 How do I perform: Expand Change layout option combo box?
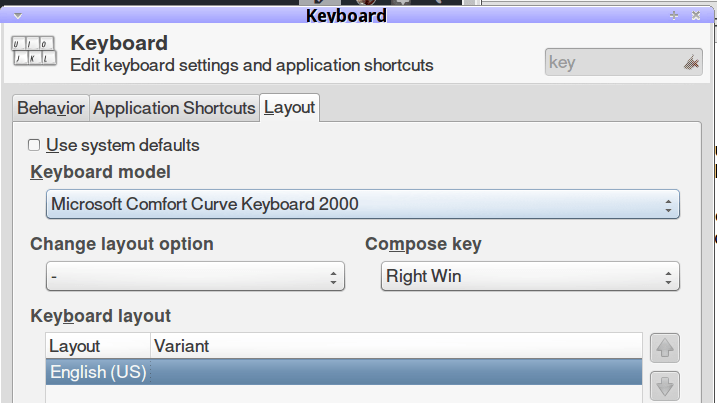(195, 277)
